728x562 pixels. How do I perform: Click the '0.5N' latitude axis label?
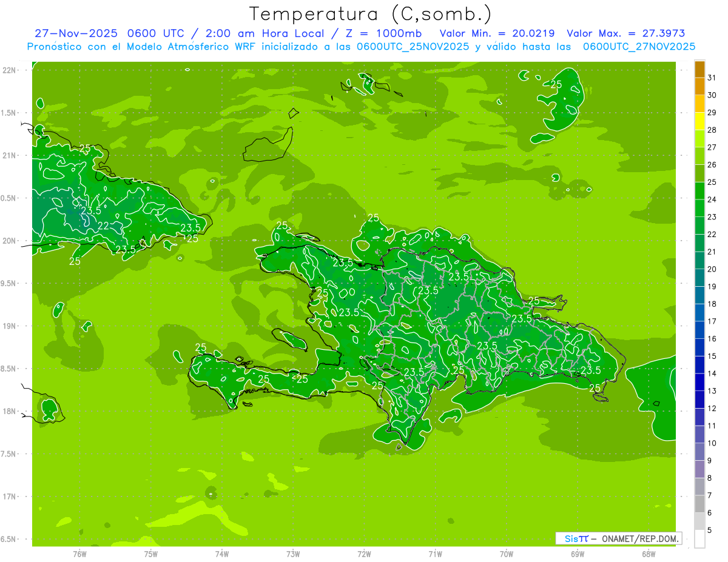(8, 198)
